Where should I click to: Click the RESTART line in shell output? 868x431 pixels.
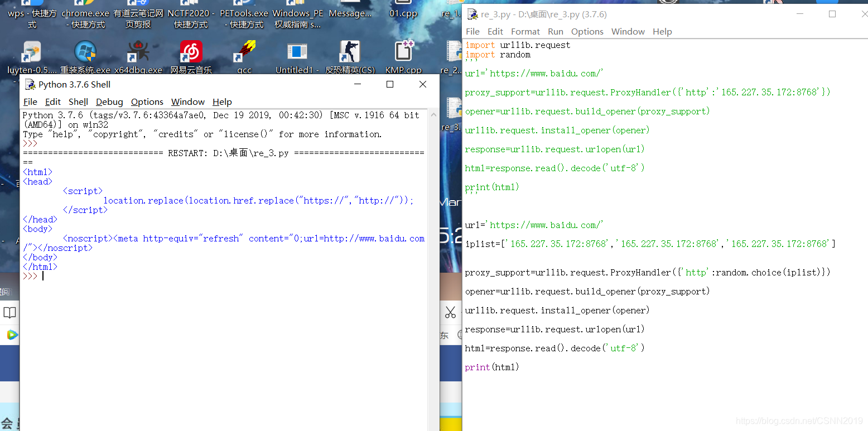(224, 153)
